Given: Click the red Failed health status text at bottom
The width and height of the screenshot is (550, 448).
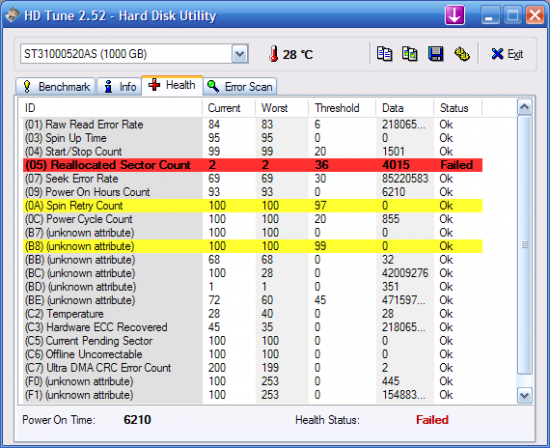Looking at the screenshot, I should [x=432, y=420].
